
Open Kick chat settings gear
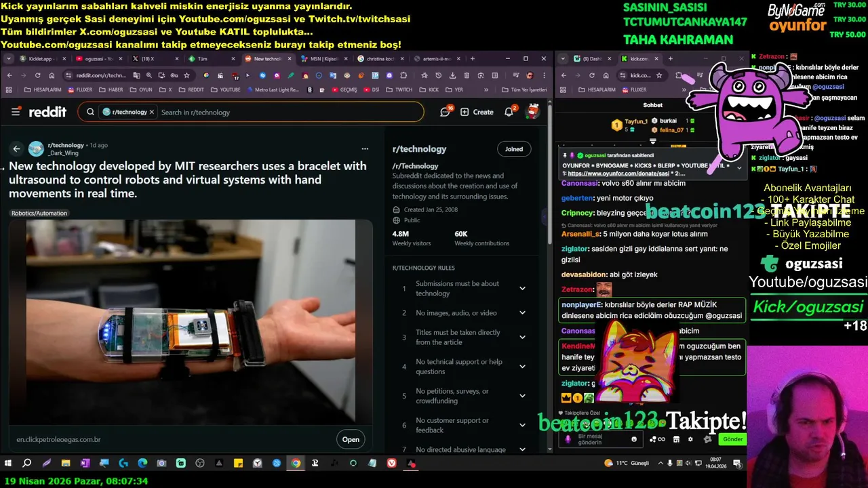pyautogui.click(x=690, y=439)
